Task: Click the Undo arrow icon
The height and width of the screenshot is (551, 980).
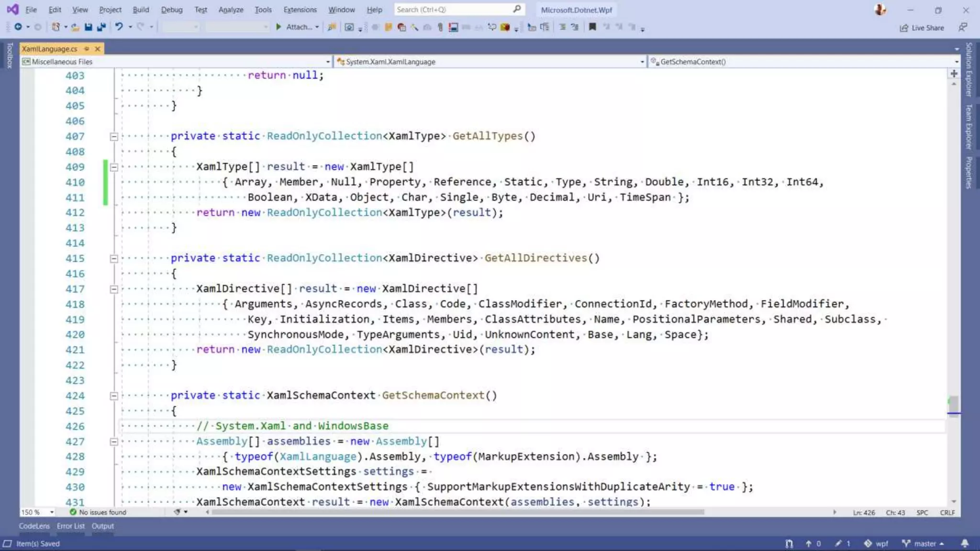Action: (119, 27)
